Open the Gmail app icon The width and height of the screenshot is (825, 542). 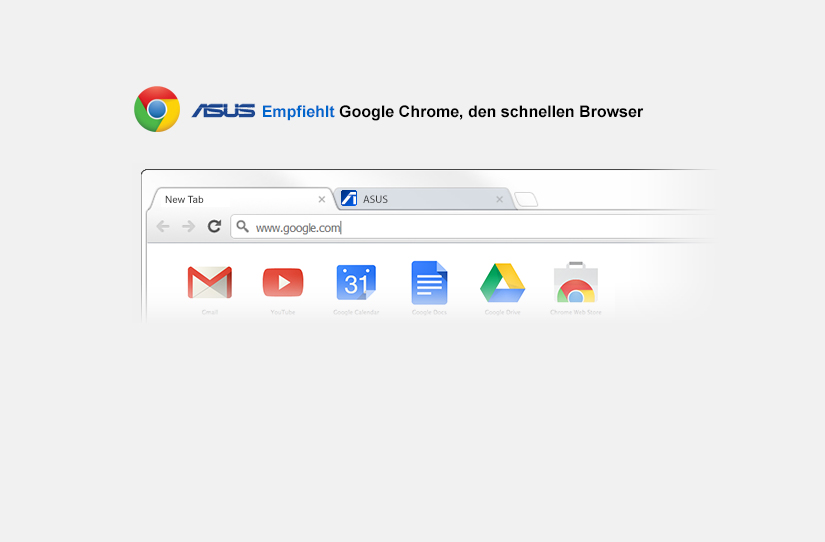[209, 283]
